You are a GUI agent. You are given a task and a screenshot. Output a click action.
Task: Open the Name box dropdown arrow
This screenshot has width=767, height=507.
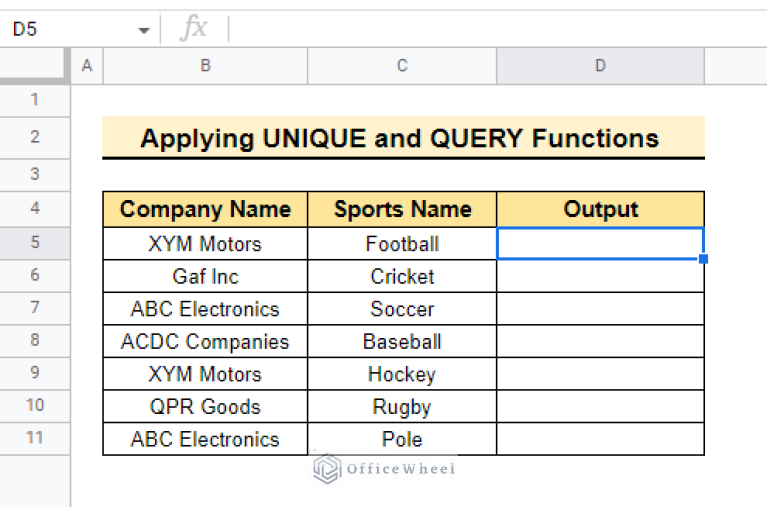143,30
